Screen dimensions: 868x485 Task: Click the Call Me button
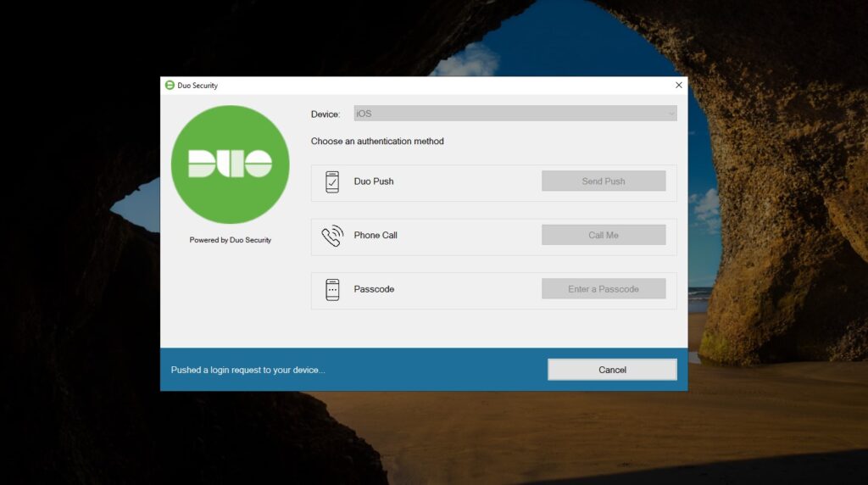[x=604, y=235]
